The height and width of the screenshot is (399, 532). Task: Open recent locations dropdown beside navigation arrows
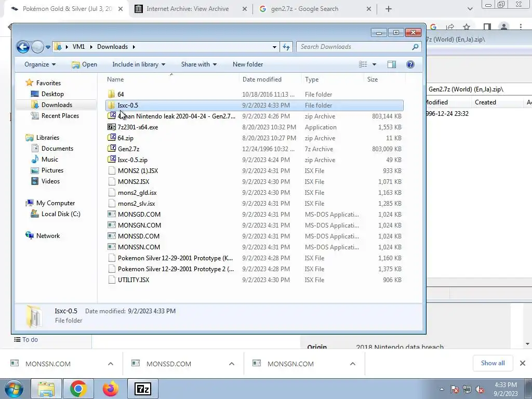pos(48,47)
